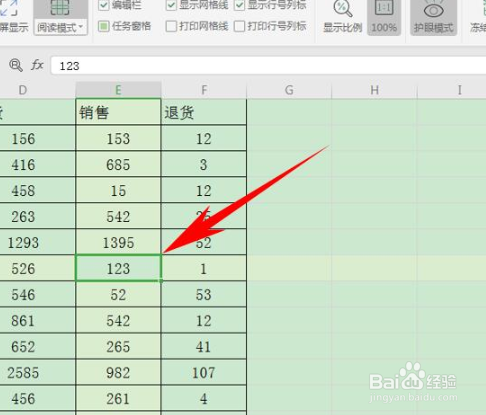The width and height of the screenshot is (486, 415).
Task: Select the cell containing 261
Action: click(x=118, y=398)
